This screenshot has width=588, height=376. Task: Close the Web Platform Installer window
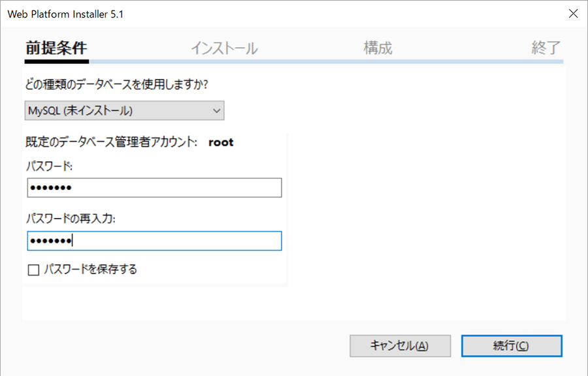[573, 14]
